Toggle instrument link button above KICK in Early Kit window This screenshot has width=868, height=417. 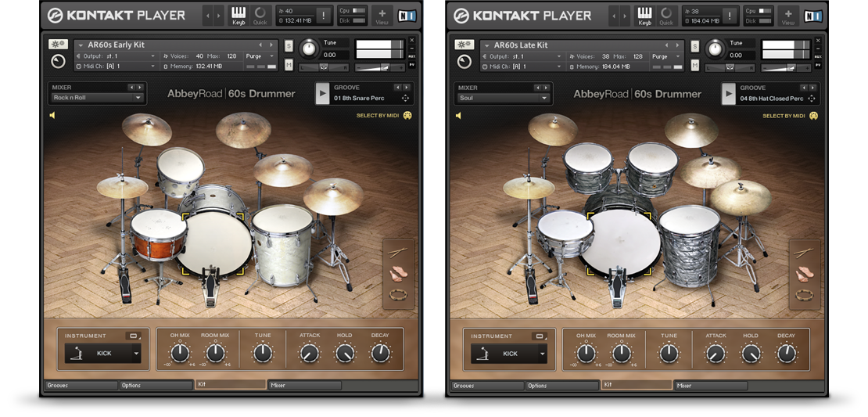click(134, 336)
